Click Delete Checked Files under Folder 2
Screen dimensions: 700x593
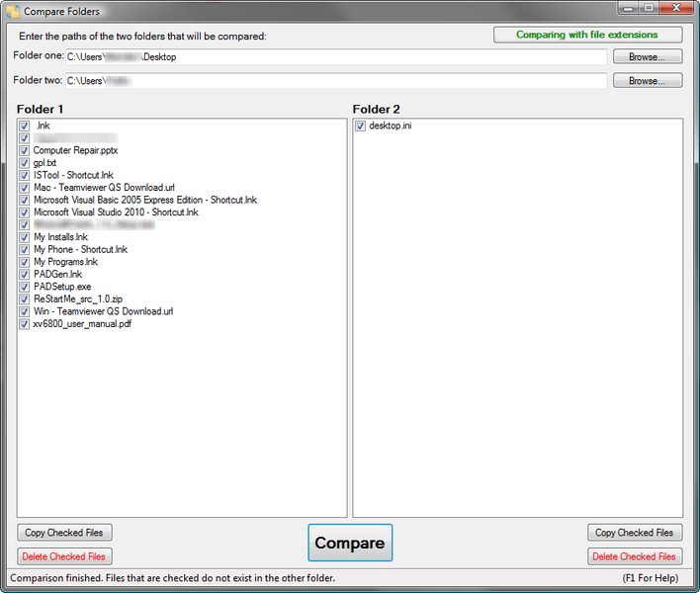tap(635, 556)
